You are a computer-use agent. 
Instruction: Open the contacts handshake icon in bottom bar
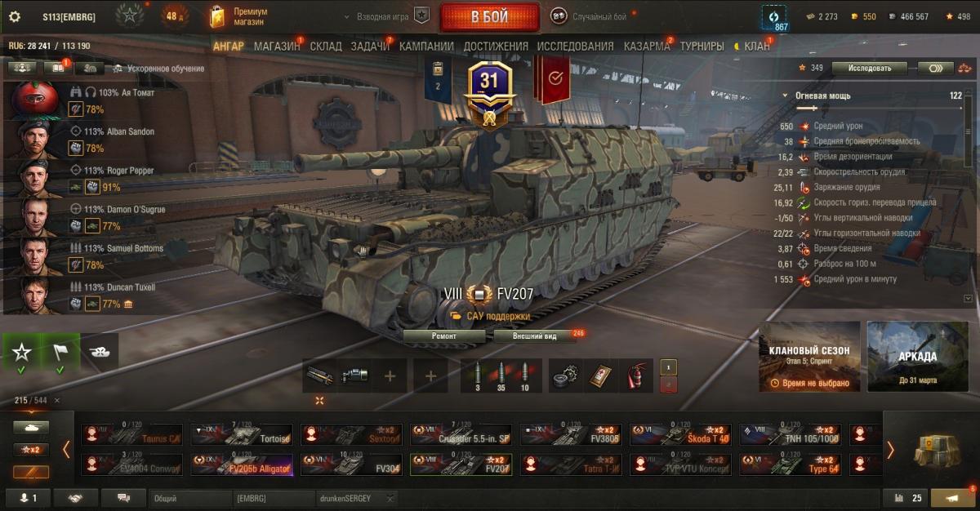(76, 498)
